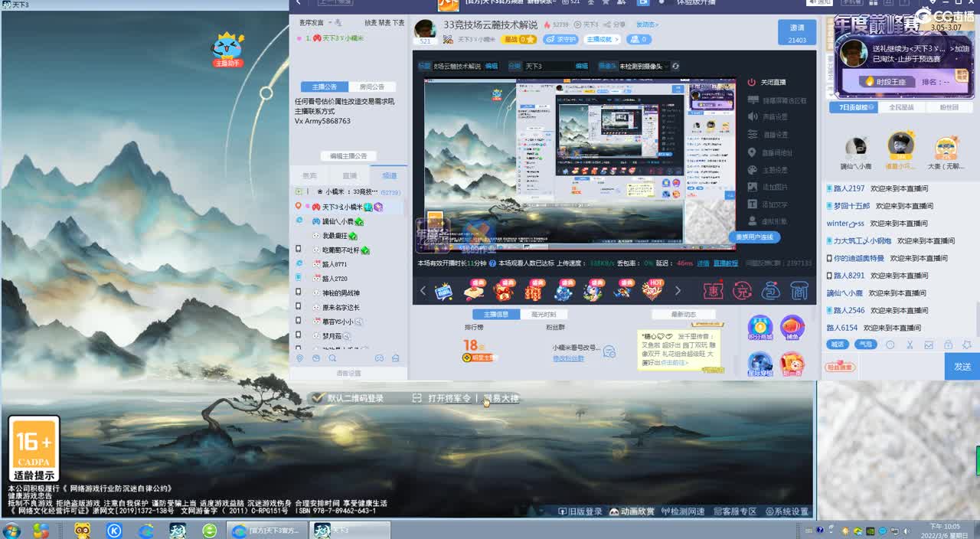This screenshot has height=539, width=980.
Task: Show previous gifts with left arrow
Action: click(423, 290)
